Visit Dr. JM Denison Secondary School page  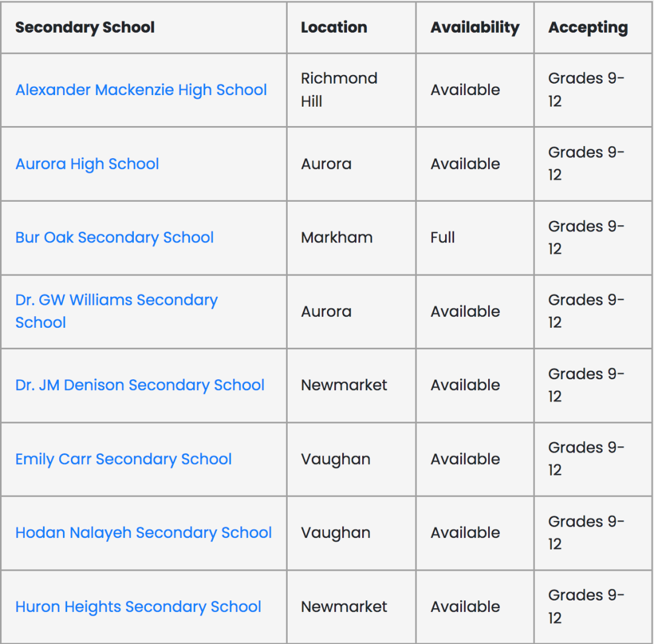(x=140, y=385)
